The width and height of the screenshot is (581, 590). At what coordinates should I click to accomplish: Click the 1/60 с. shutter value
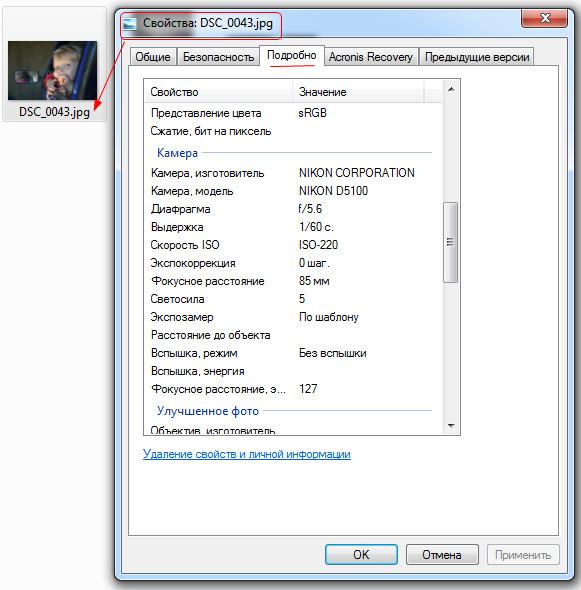(x=316, y=227)
